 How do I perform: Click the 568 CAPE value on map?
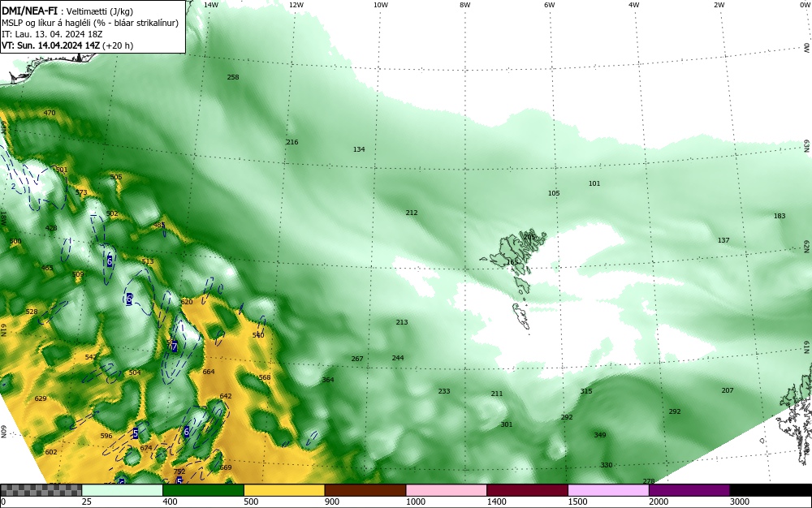point(265,377)
